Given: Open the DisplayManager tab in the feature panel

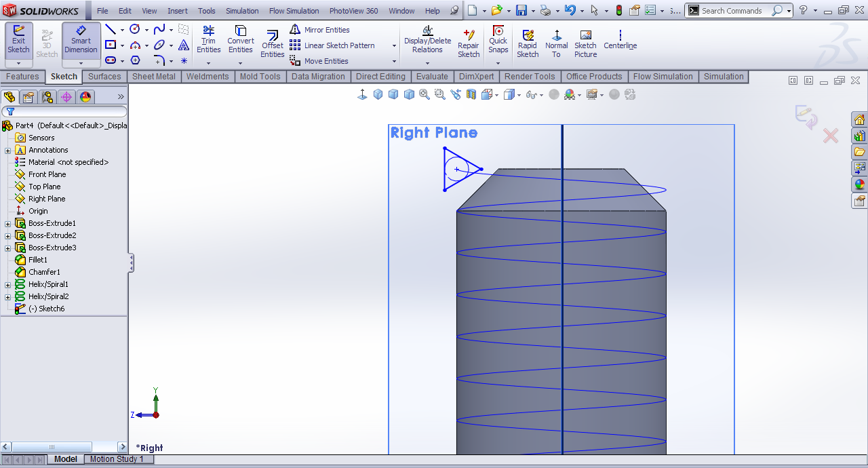Looking at the screenshot, I should [x=85, y=97].
